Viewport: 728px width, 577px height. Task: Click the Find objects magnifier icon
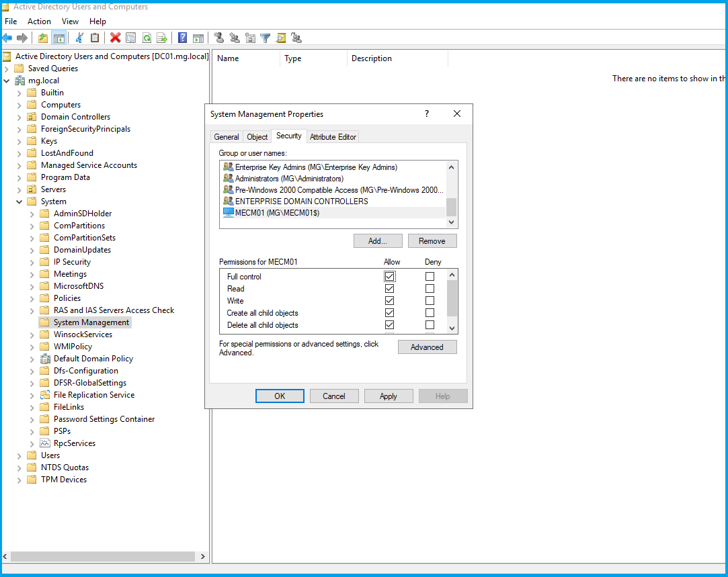click(x=281, y=38)
